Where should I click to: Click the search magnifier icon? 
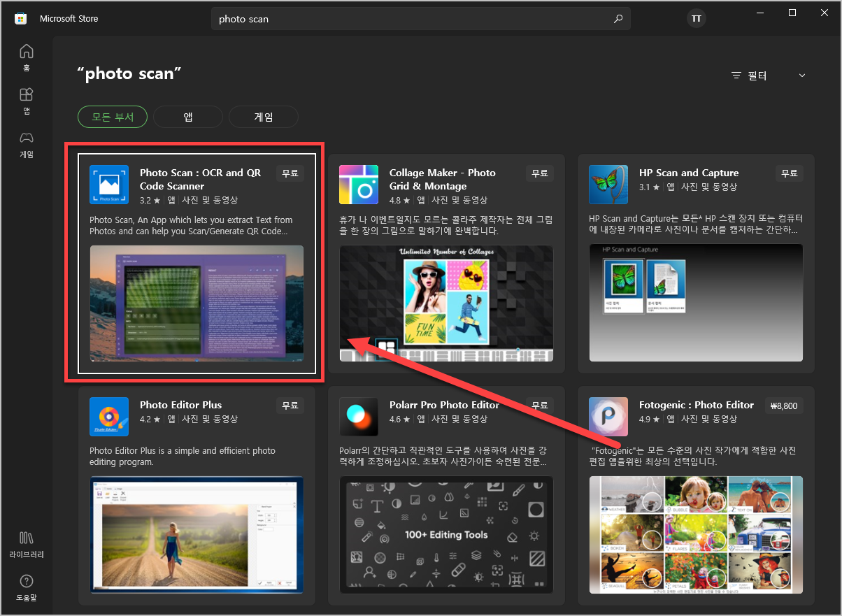click(618, 19)
